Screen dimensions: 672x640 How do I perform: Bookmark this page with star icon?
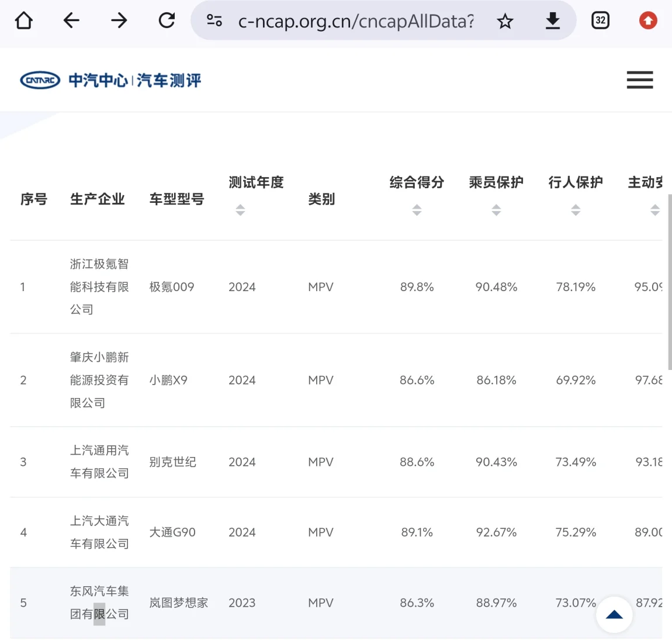(505, 22)
